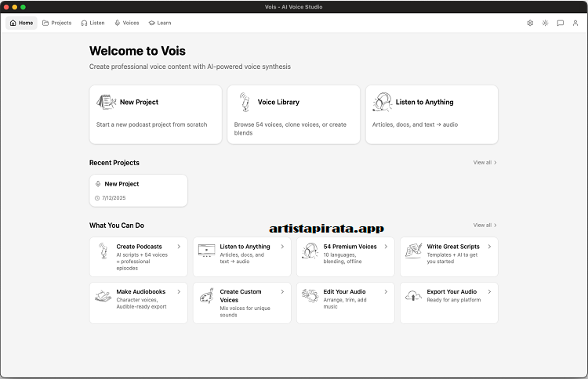Click 'Ready for any platform' text
This screenshot has height=379, width=588.
454,300
